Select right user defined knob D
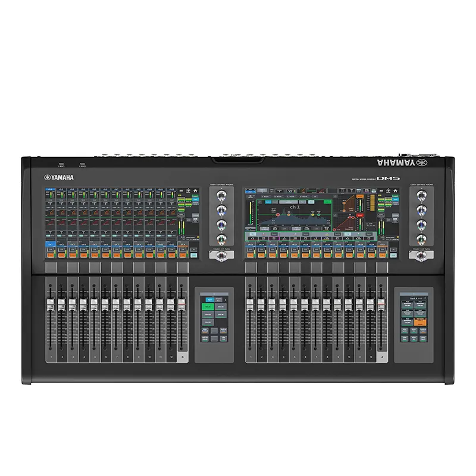The height and width of the screenshot is (476, 476). pyautogui.click(x=421, y=240)
